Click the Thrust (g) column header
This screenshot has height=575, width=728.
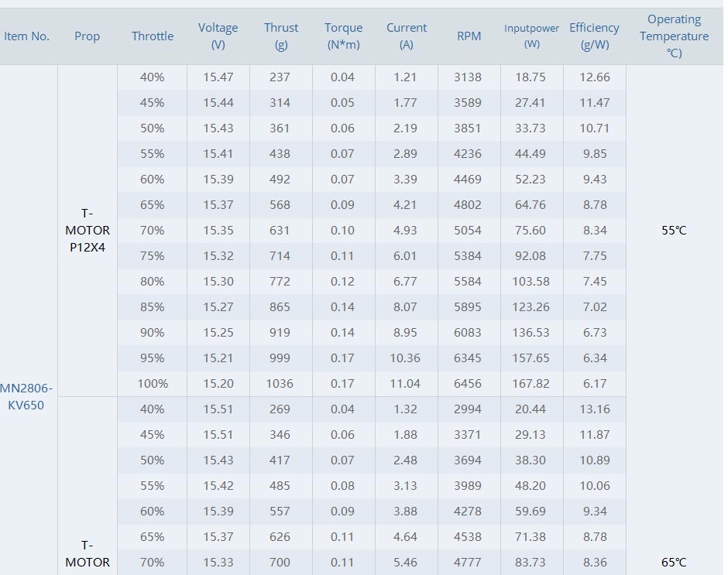click(281, 36)
